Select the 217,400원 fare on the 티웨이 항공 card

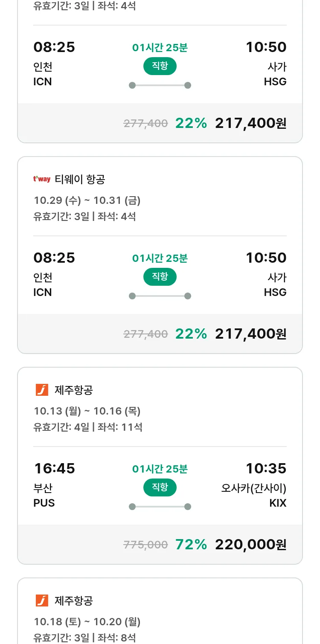250,334
